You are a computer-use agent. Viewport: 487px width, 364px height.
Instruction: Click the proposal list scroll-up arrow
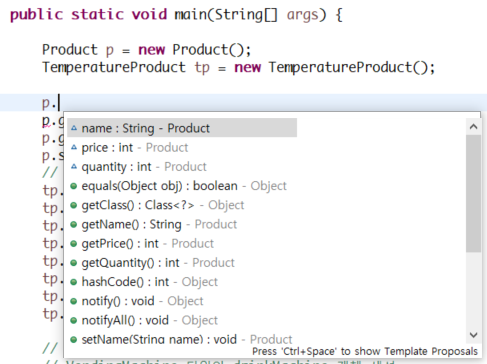473,127
